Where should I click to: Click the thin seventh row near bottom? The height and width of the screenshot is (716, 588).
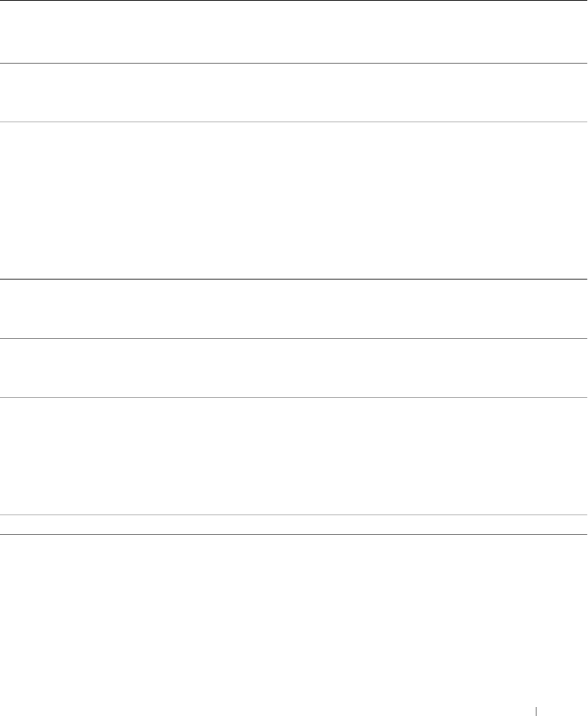click(294, 525)
